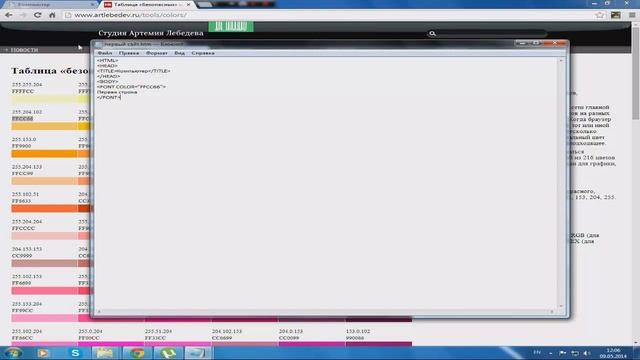Click the site search magnifier icon

point(432,33)
